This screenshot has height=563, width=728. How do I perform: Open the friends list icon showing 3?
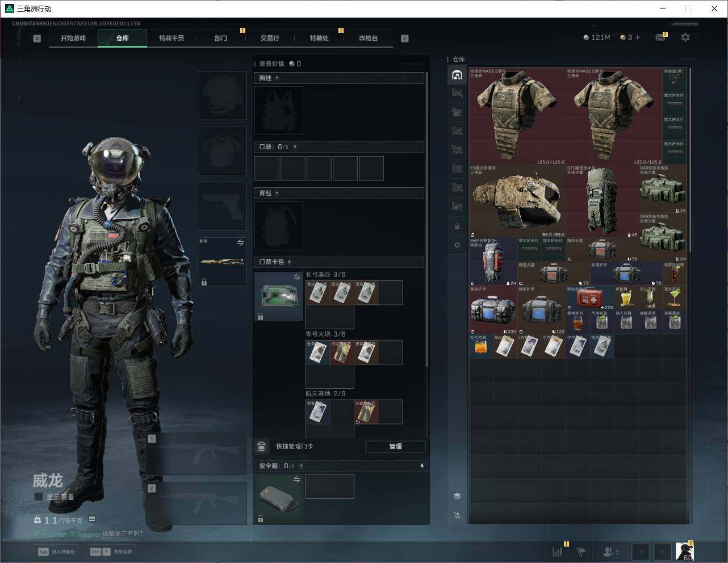[610, 552]
